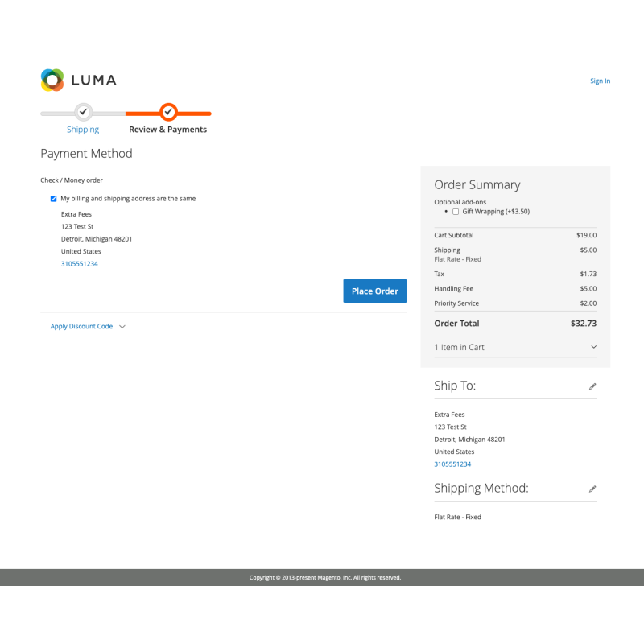644x644 pixels.
Task: Click the Cart Subtotal value $19.00
Action: click(587, 235)
